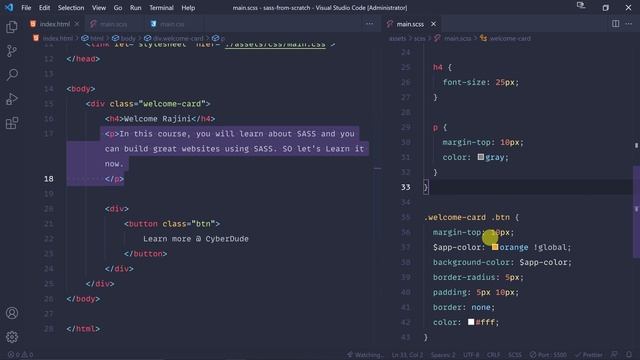
Task: Click body element in the breadcrumb
Action: (128, 38)
